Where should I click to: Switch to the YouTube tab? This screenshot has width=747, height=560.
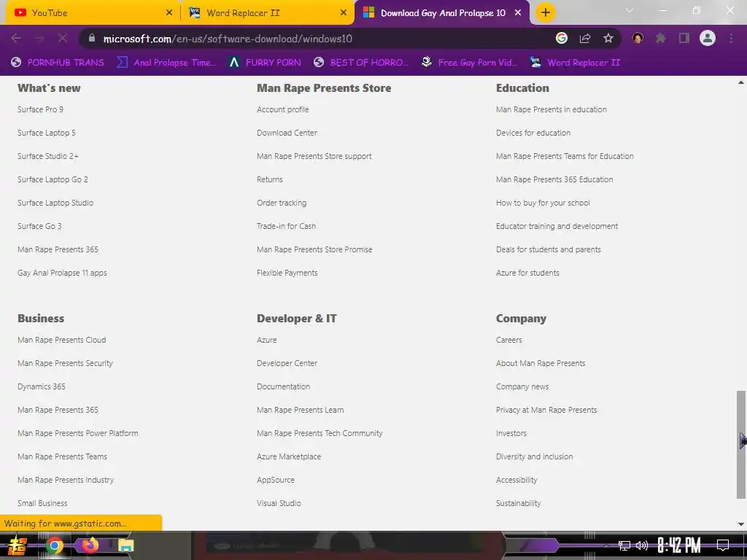pyautogui.click(x=93, y=13)
